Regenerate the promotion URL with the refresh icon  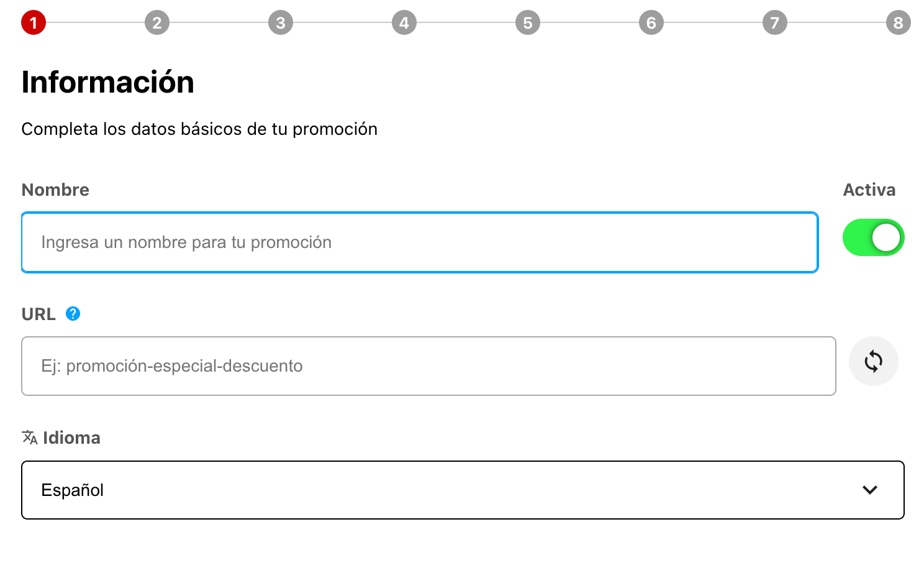tap(873, 360)
